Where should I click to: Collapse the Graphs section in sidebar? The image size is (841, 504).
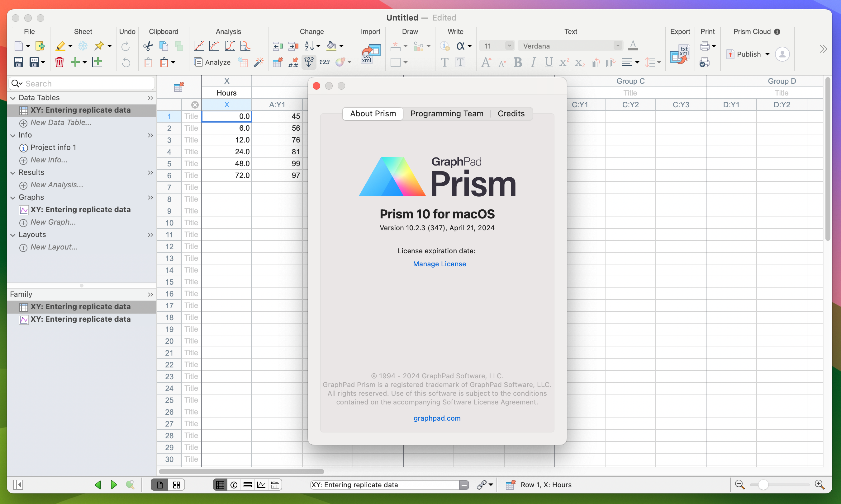click(x=13, y=197)
